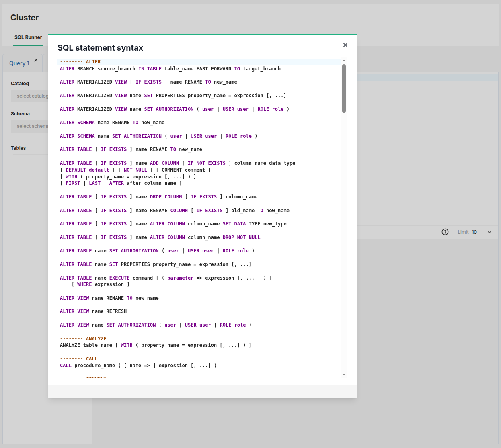
Task: Click the ANALYZE section header
Action: pyautogui.click(x=83, y=338)
